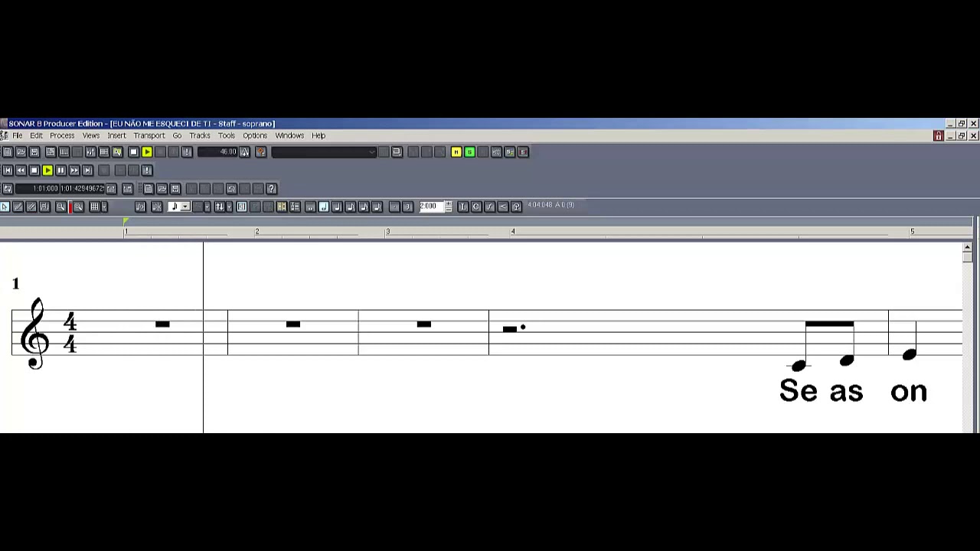Toggle the yellow M mute button
980x551 pixels.
tap(456, 152)
